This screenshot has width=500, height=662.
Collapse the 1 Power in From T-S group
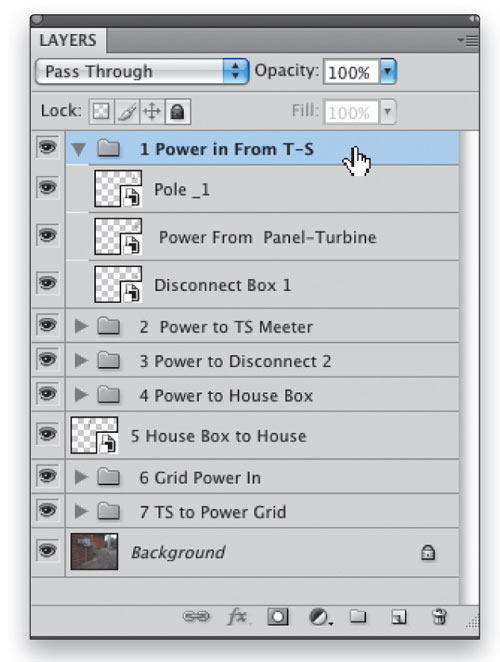click(79, 149)
